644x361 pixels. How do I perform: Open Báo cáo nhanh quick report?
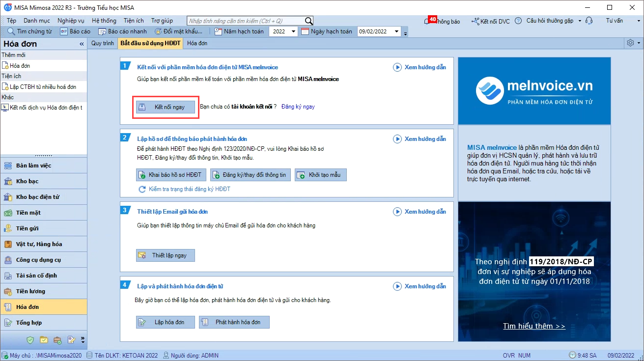pos(122,31)
